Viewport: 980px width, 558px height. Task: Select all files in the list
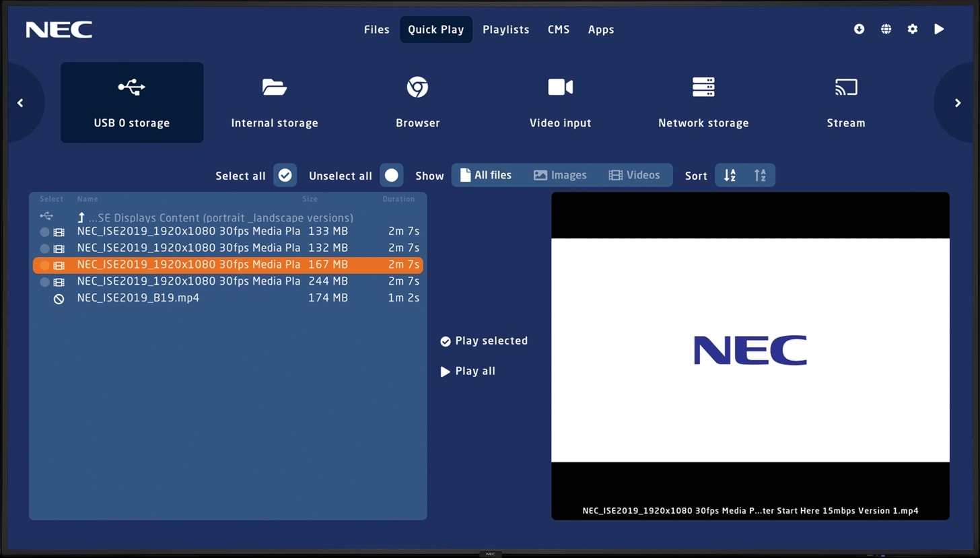284,174
